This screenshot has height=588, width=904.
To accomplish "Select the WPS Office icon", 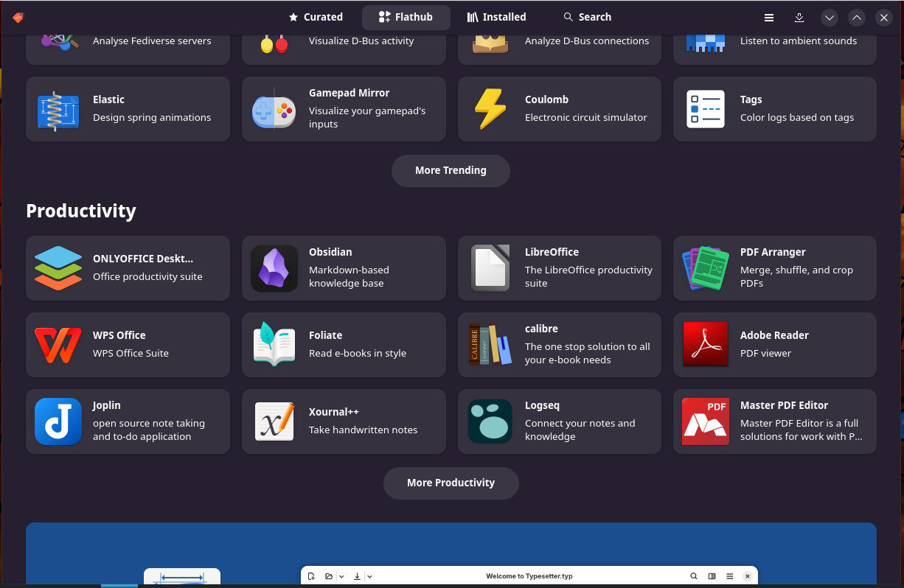I will pyautogui.click(x=58, y=345).
